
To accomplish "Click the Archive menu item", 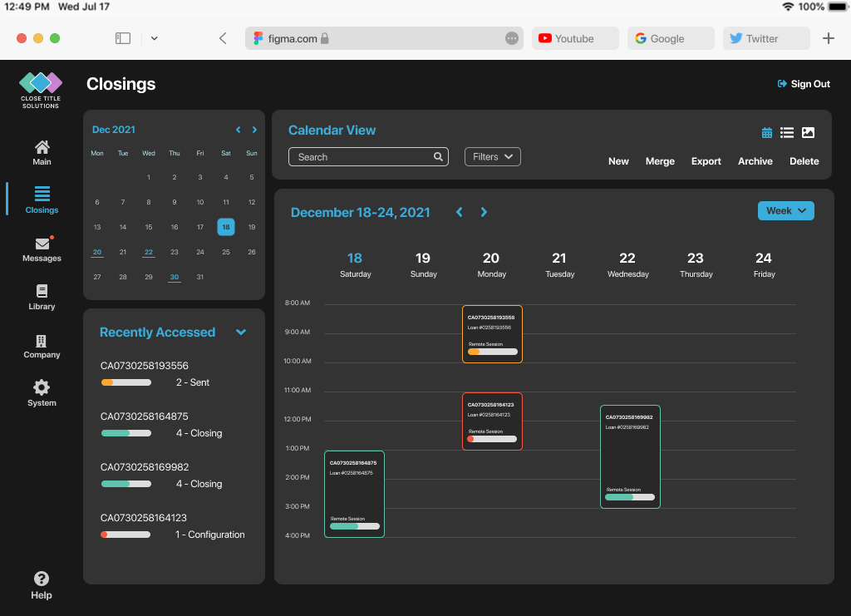I will pyautogui.click(x=755, y=161).
